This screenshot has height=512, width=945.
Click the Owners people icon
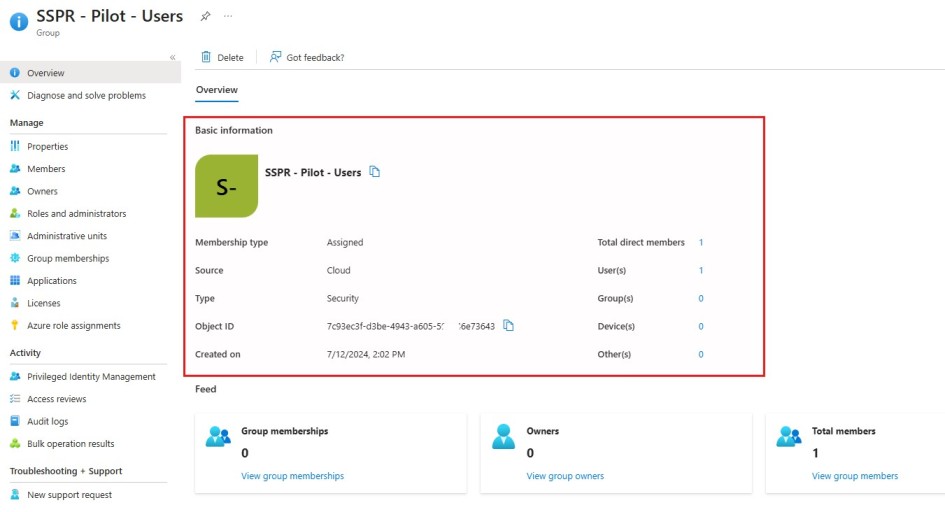[x=14, y=190]
